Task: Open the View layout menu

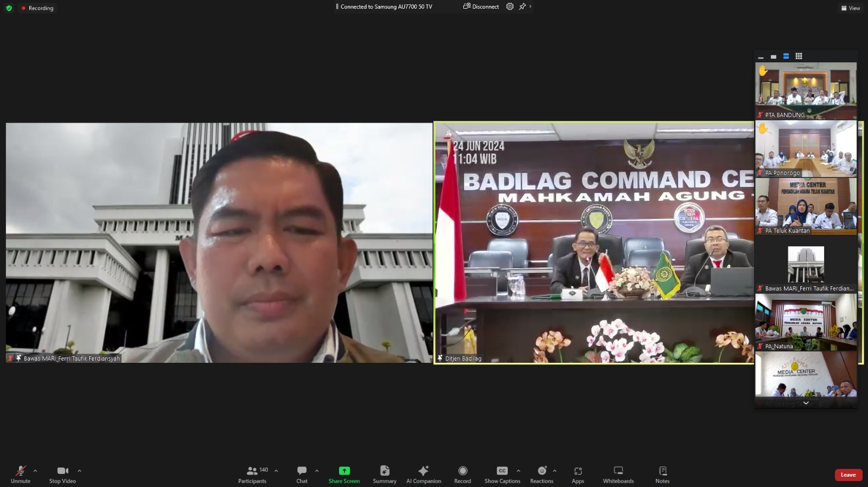Action: pyautogui.click(x=851, y=8)
